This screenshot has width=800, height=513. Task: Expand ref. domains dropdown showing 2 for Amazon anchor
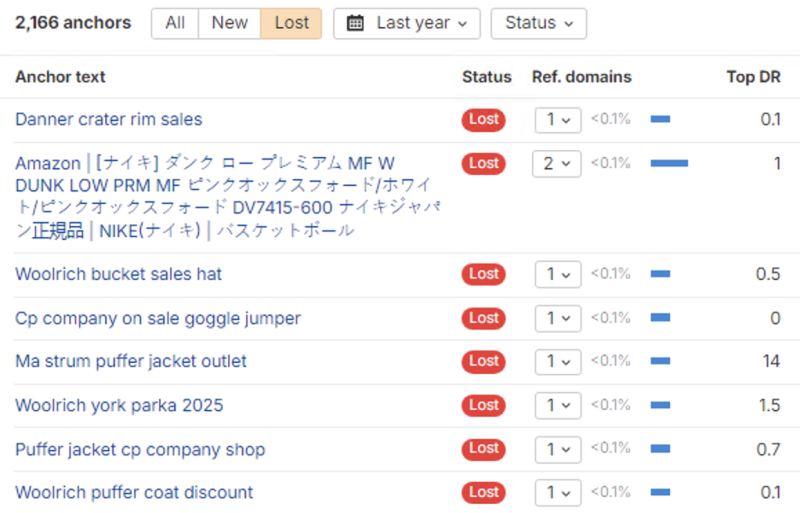coord(556,163)
